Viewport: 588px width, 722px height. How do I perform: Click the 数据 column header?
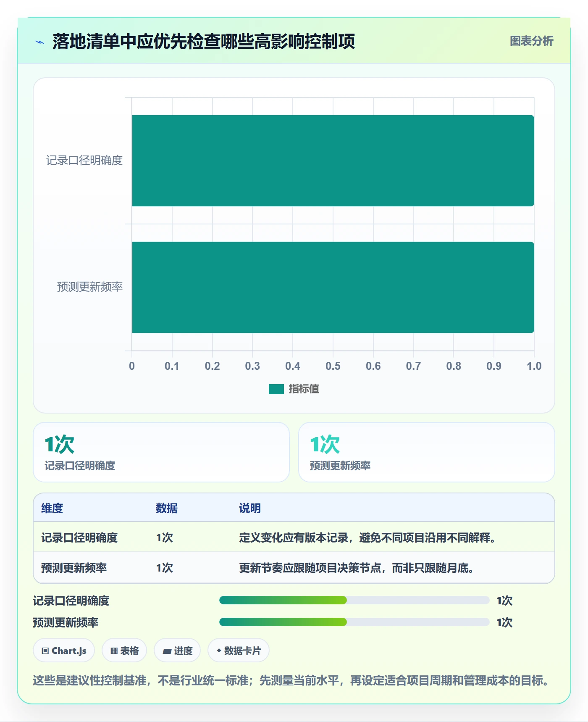pyautogui.click(x=167, y=508)
